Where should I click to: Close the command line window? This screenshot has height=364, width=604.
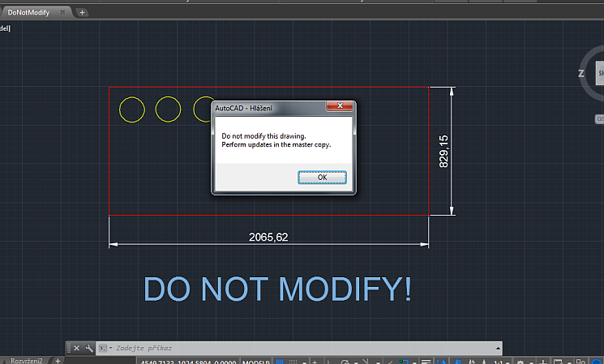point(76,348)
